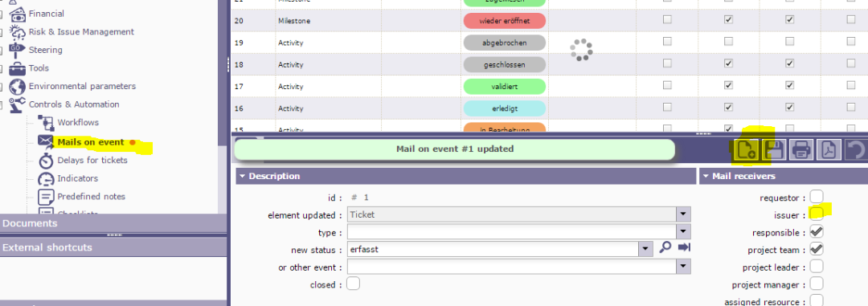868x306 pixels.
Task: Select row id 16 cell
Action: (252, 108)
